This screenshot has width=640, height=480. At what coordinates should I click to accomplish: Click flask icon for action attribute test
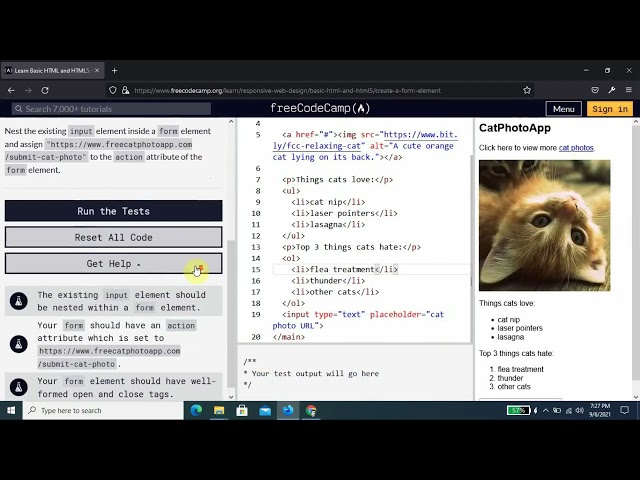coord(18,344)
